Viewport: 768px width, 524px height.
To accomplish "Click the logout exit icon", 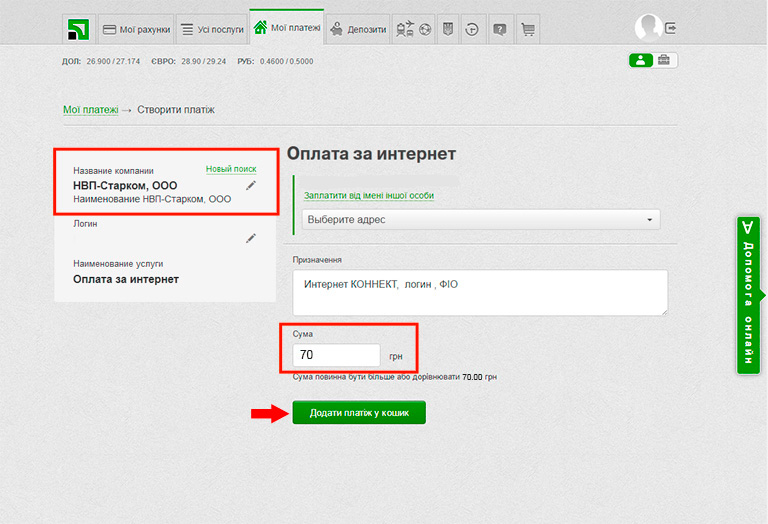I will tap(670, 28).
